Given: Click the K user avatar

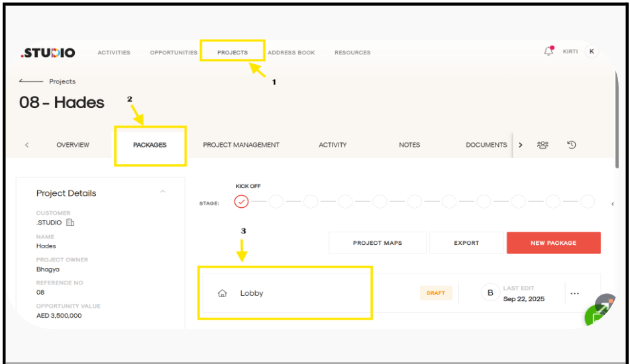Looking at the screenshot, I should (591, 52).
